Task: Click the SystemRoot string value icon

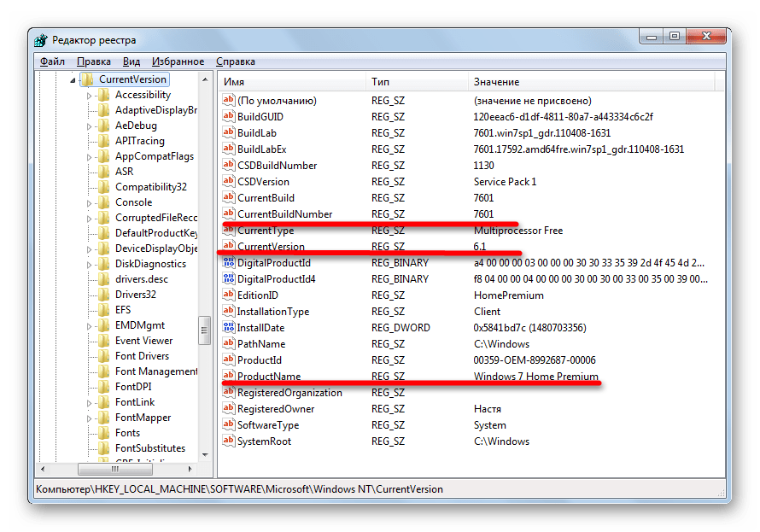Action: 228,441
